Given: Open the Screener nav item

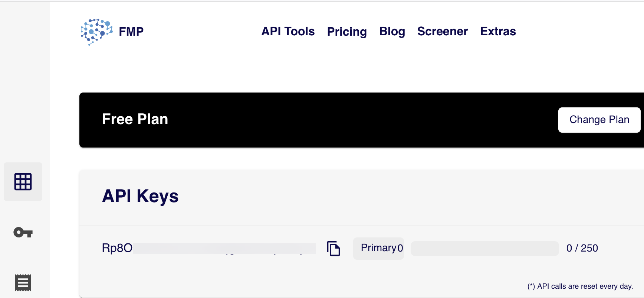Looking at the screenshot, I should [442, 32].
